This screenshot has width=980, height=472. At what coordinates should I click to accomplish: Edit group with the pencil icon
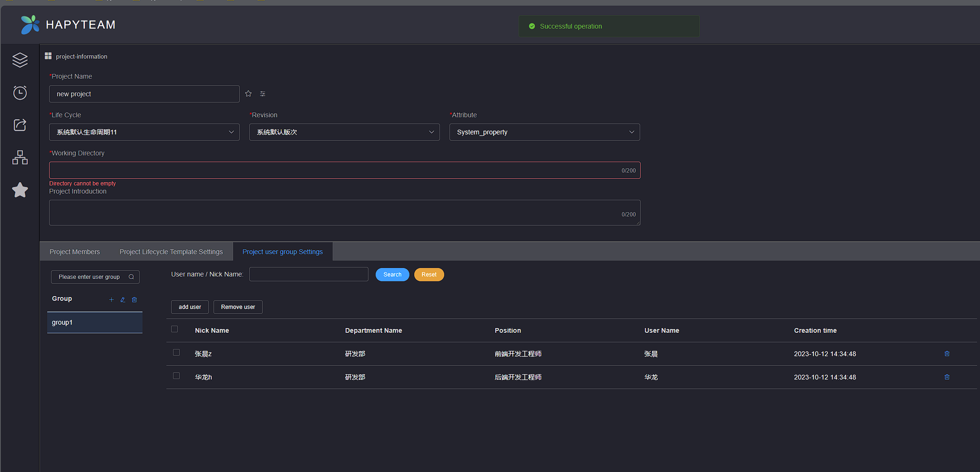click(x=123, y=300)
